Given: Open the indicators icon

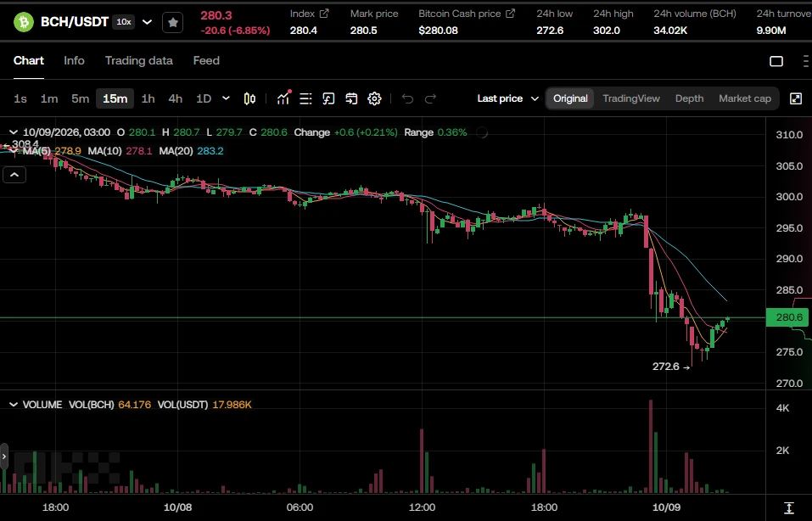Looking at the screenshot, I should coord(283,98).
